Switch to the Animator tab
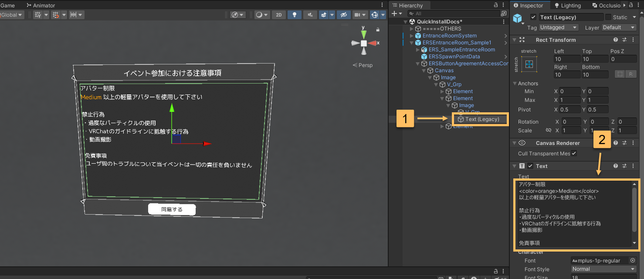 click(x=41, y=5)
